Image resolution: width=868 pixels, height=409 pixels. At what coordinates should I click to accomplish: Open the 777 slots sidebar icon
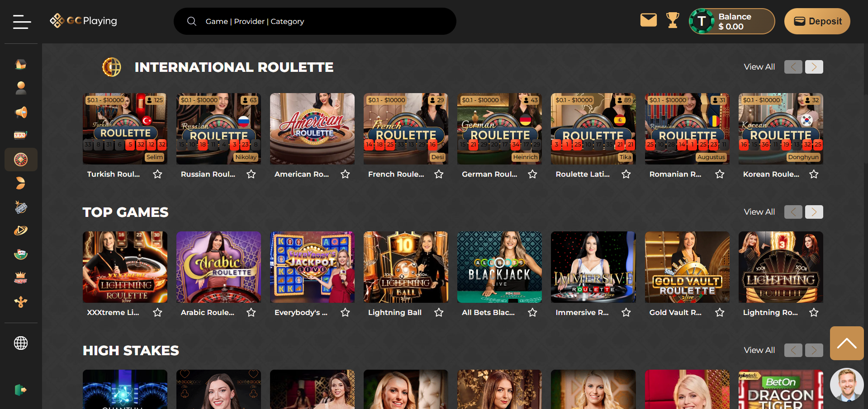tap(21, 135)
